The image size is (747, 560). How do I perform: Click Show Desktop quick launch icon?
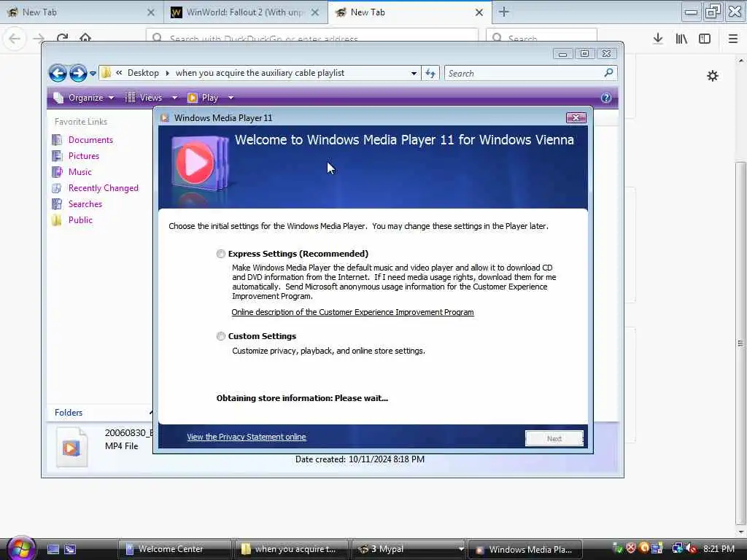[x=53, y=549]
